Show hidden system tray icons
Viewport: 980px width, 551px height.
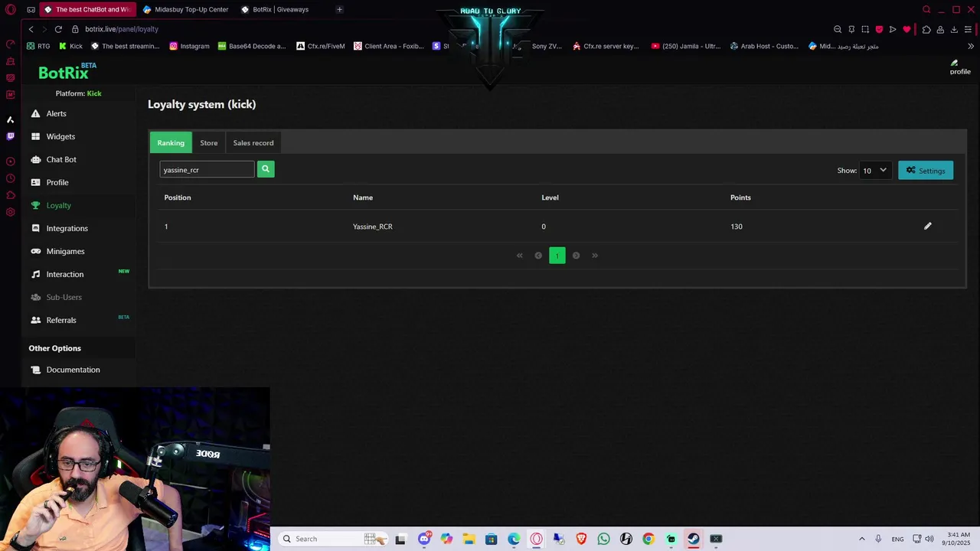[x=861, y=539]
